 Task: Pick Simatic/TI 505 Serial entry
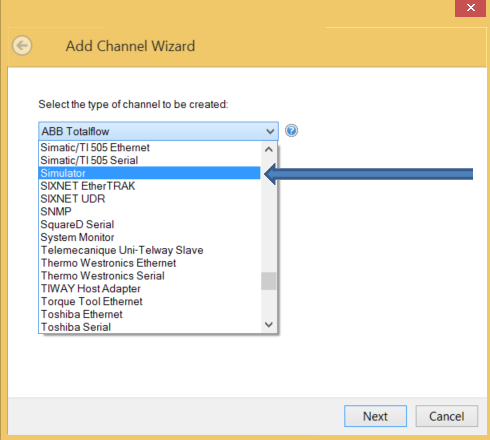150,160
